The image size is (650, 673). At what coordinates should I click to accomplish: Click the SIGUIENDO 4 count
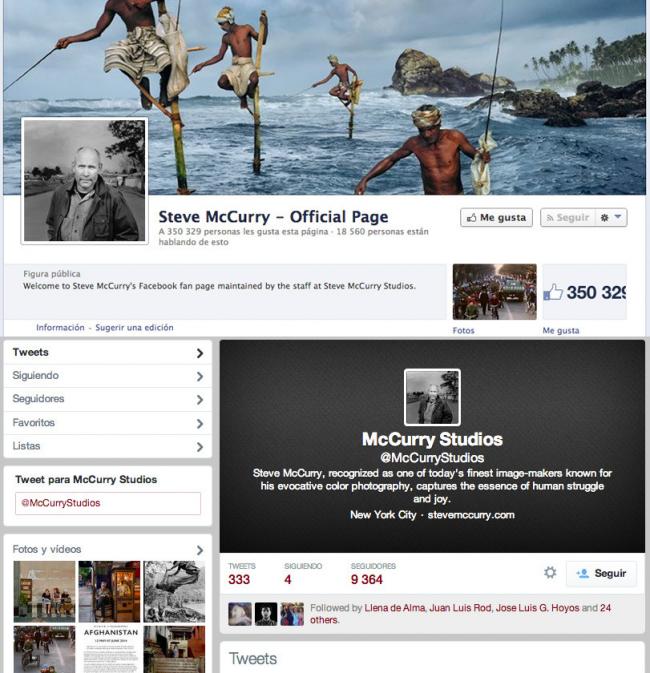tap(303, 573)
